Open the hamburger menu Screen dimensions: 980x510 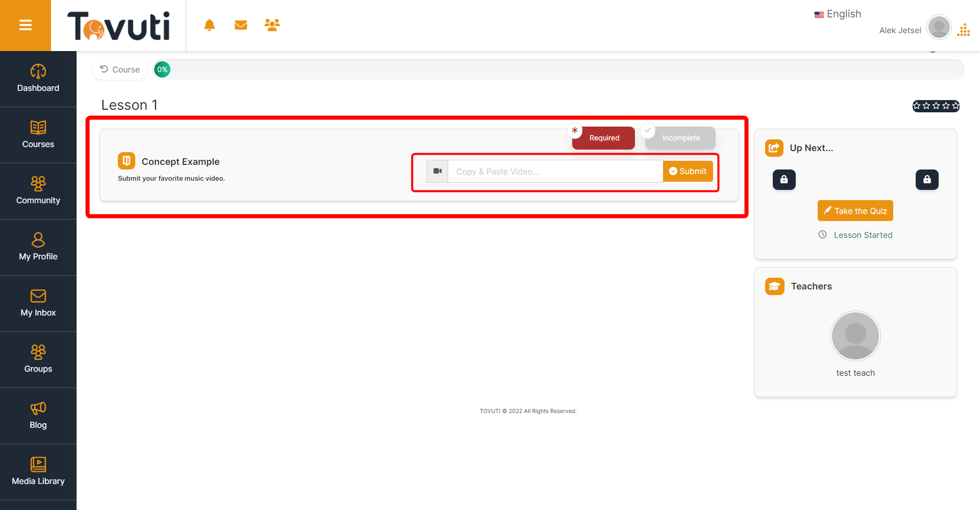(x=26, y=25)
